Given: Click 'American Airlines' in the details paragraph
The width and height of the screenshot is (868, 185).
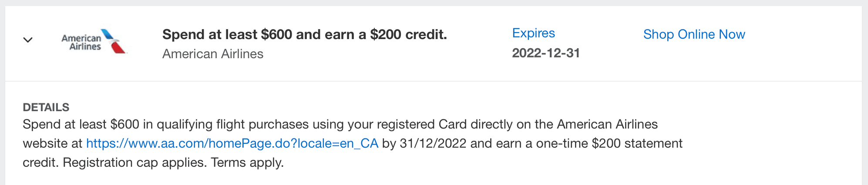Looking at the screenshot, I should (607, 124).
